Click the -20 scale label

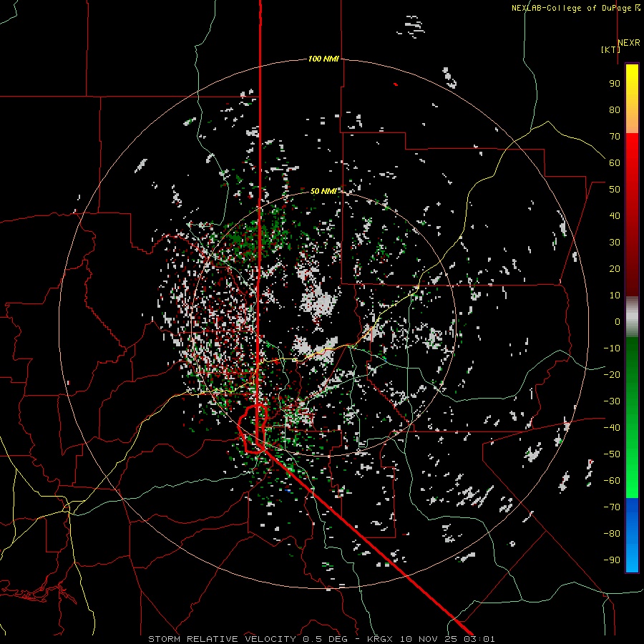pos(612,374)
